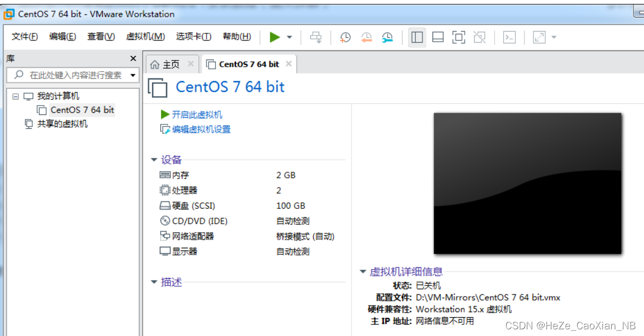The image size is (644, 336).
Task: Click the 开启此虚拟机 link
Action: tap(197, 114)
